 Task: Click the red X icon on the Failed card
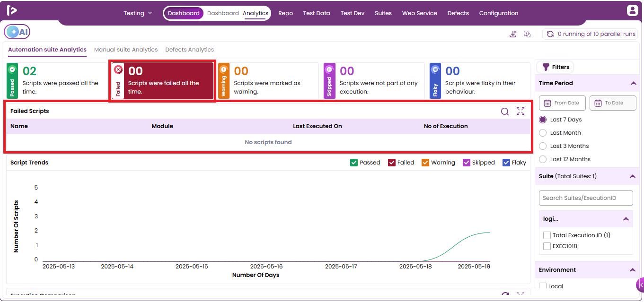pos(118,70)
